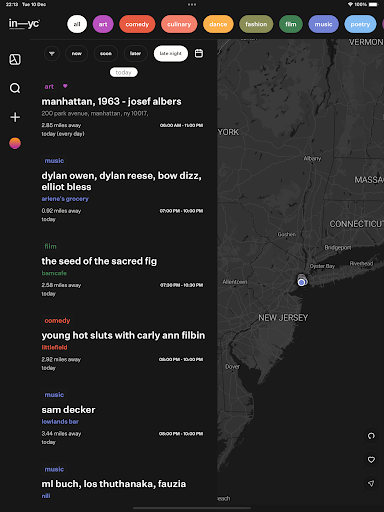Tap the refresh map icon
Viewport: 384px width, 512px height.
tap(371, 436)
